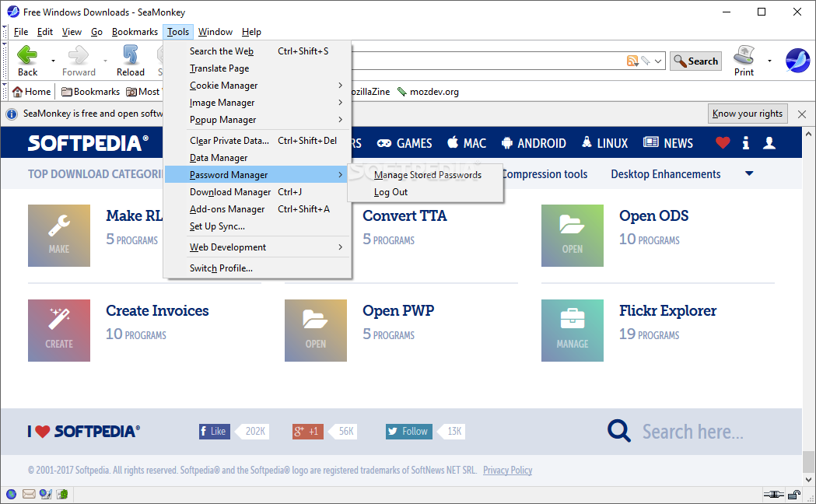Open Address Book from the status bar
Screen dimensions: 816x504
62,494
